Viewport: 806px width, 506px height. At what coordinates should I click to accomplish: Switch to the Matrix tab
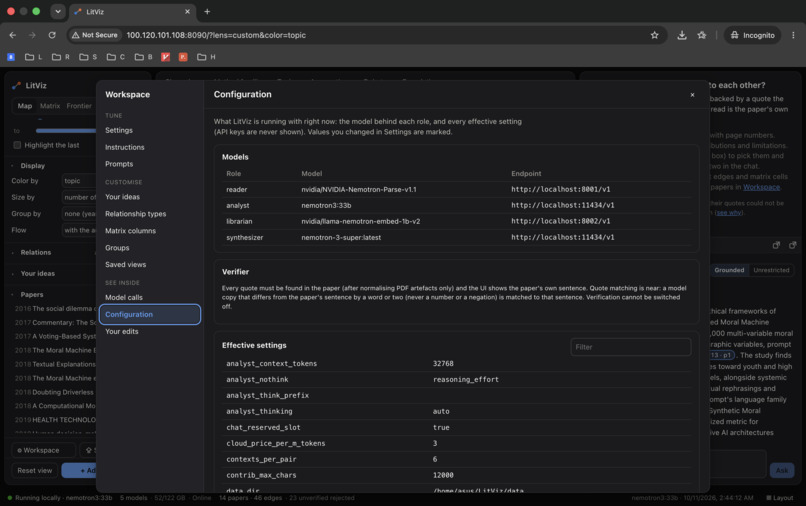point(50,106)
